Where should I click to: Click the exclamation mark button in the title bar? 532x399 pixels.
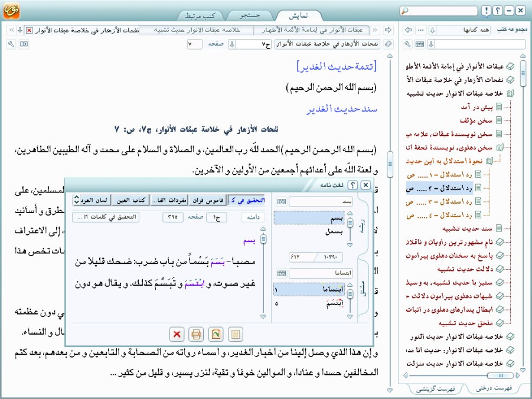click(486, 11)
